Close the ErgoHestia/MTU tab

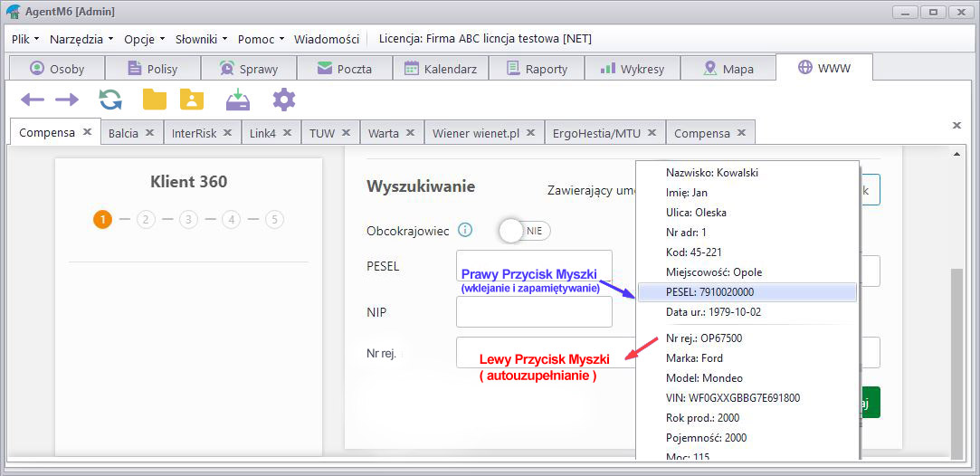[x=652, y=132]
